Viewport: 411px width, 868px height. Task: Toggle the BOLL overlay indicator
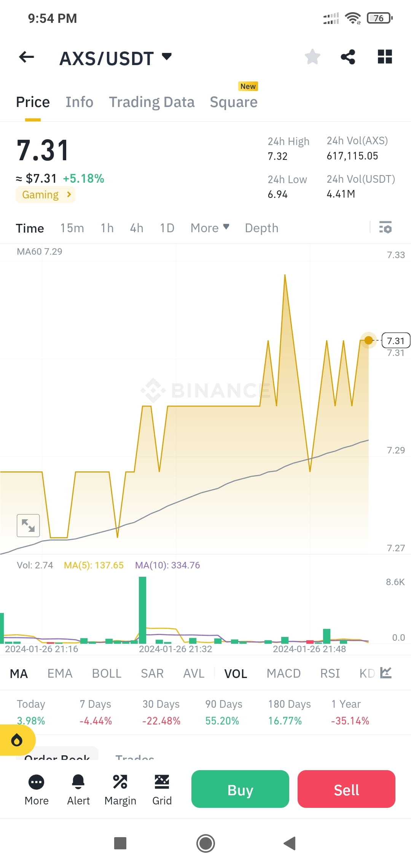(107, 673)
